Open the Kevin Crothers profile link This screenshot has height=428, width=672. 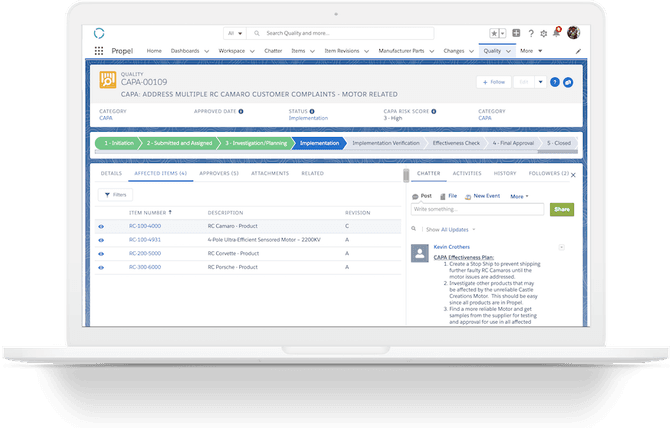(x=452, y=247)
